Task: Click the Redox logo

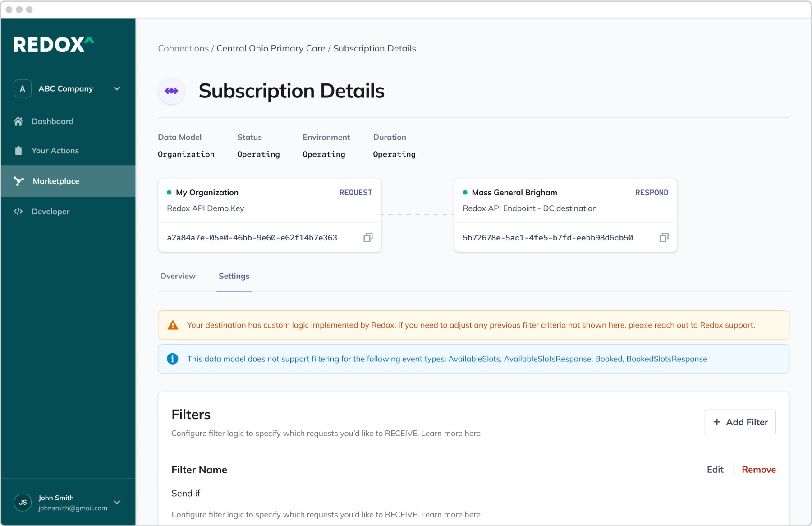Action: click(54, 44)
